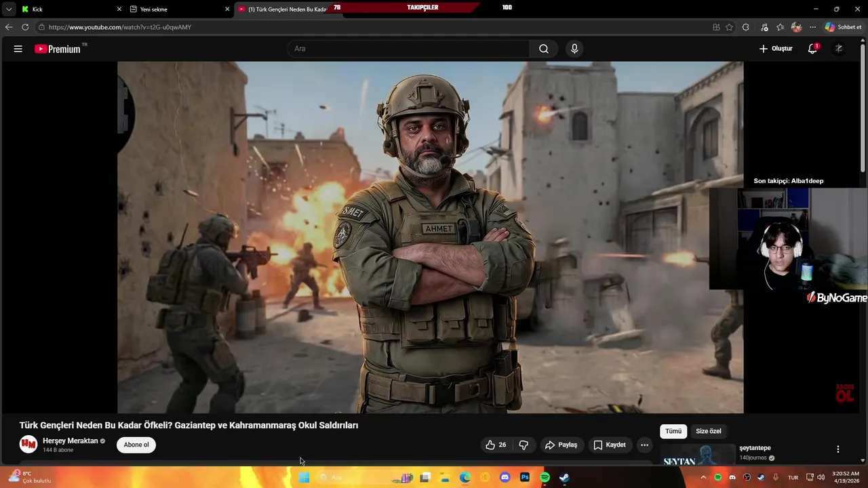
Task: Click the browser address bar URL
Action: point(120,27)
